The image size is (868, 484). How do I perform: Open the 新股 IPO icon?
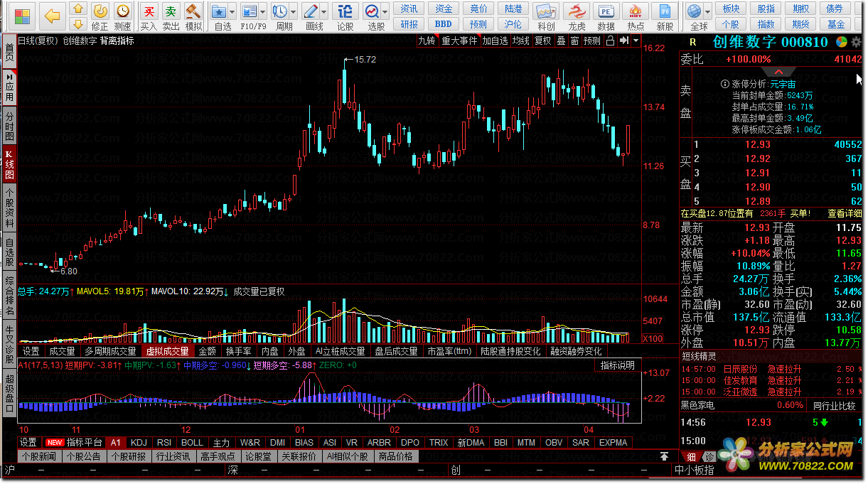coord(665,16)
